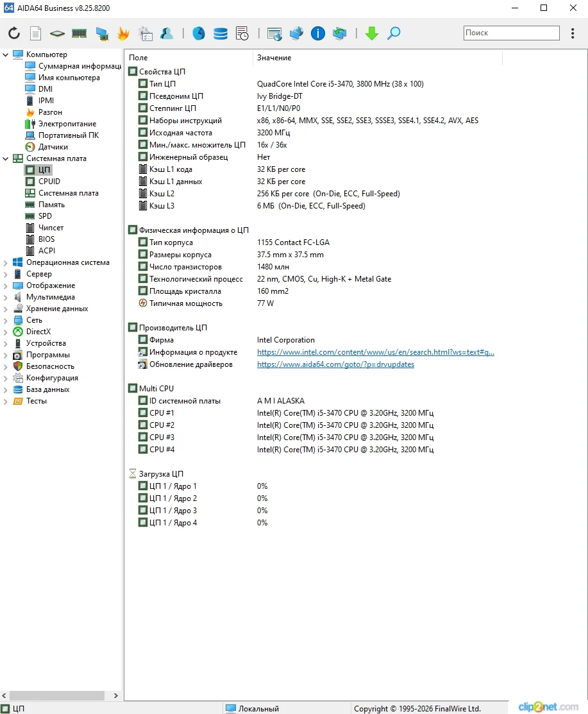Select the Устройства category

(40, 343)
